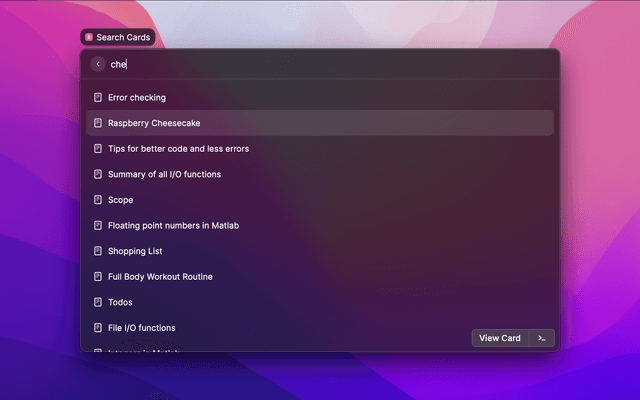Image resolution: width=640 pixels, height=400 pixels.
Task: Click the pink app icon in Search Cards label
Action: 89,38
